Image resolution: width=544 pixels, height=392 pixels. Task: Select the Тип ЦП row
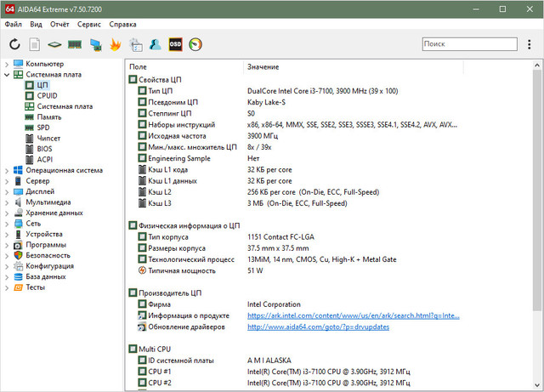click(268, 91)
